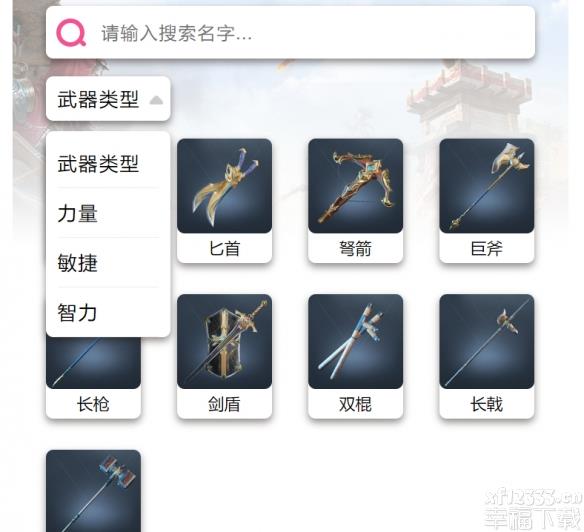The height and width of the screenshot is (532, 584).
Task: Click the 长枪 text label
Action: tap(93, 404)
